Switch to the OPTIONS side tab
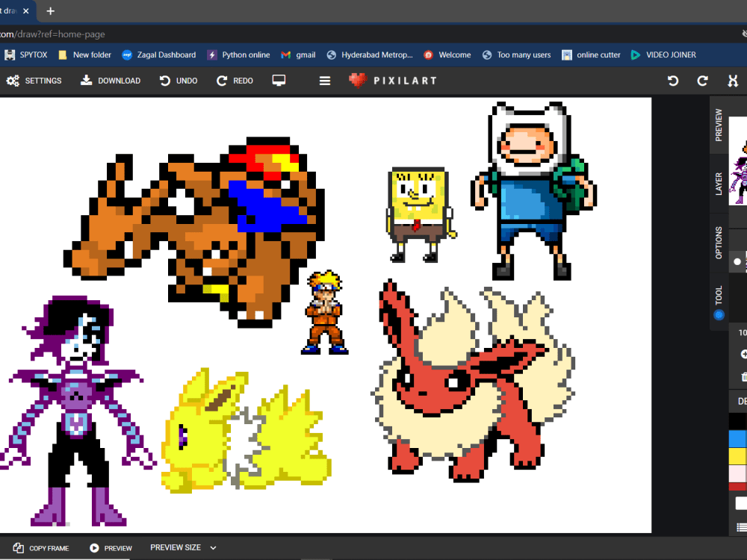This screenshot has height=560, width=747. pos(719,243)
